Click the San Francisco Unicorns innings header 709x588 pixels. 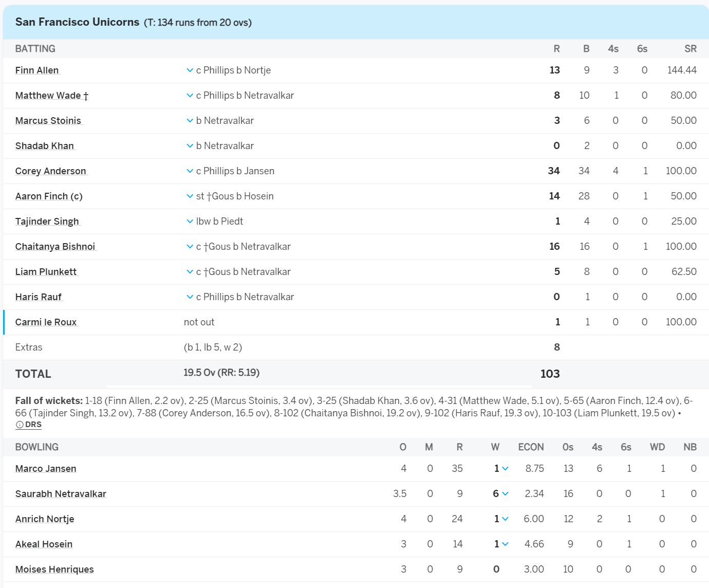tap(356, 23)
